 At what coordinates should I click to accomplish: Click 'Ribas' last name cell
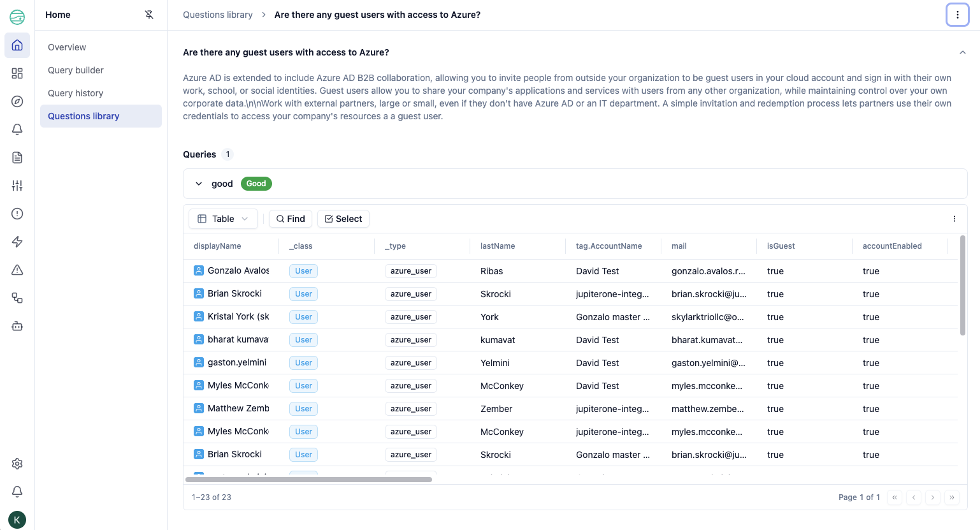click(x=492, y=271)
